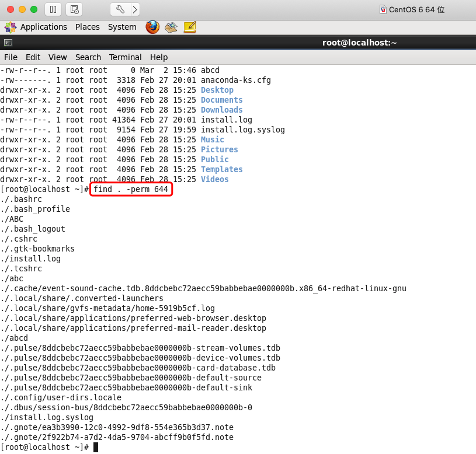Viewport: 476px width, 454px height.
Task: Click the GNOME Applications logo icon
Action: tap(11, 27)
